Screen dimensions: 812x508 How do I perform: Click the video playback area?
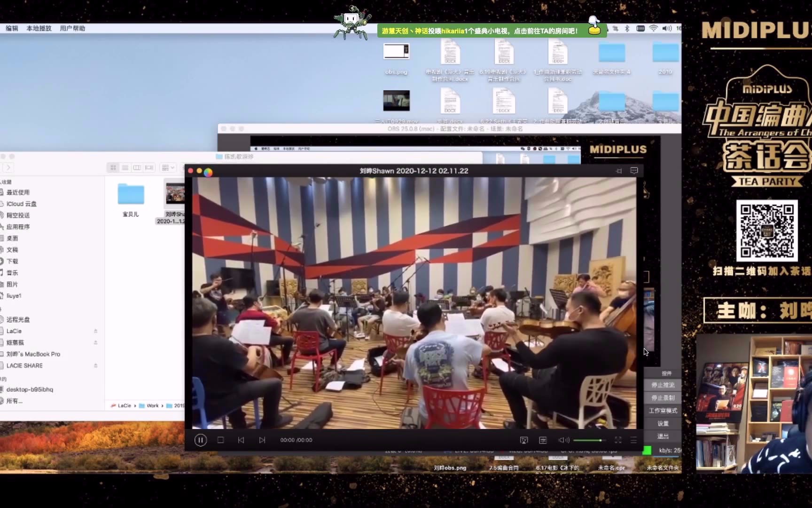414,302
